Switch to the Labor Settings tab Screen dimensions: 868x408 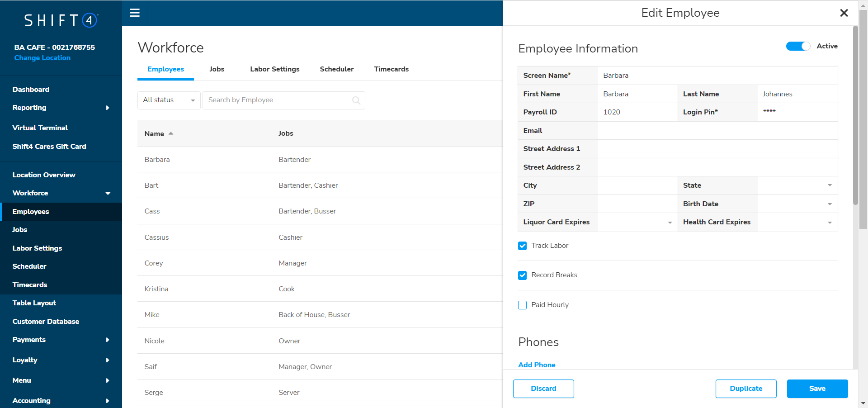click(x=275, y=69)
